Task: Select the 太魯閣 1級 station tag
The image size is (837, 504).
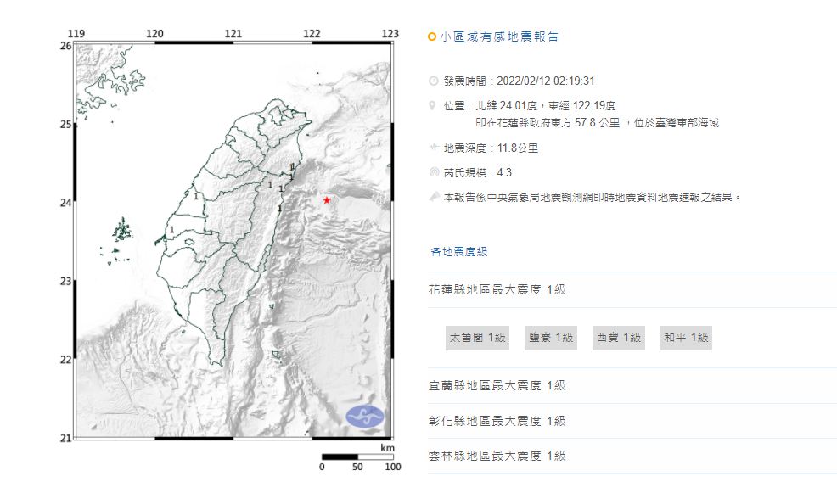Action: click(x=477, y=338)
